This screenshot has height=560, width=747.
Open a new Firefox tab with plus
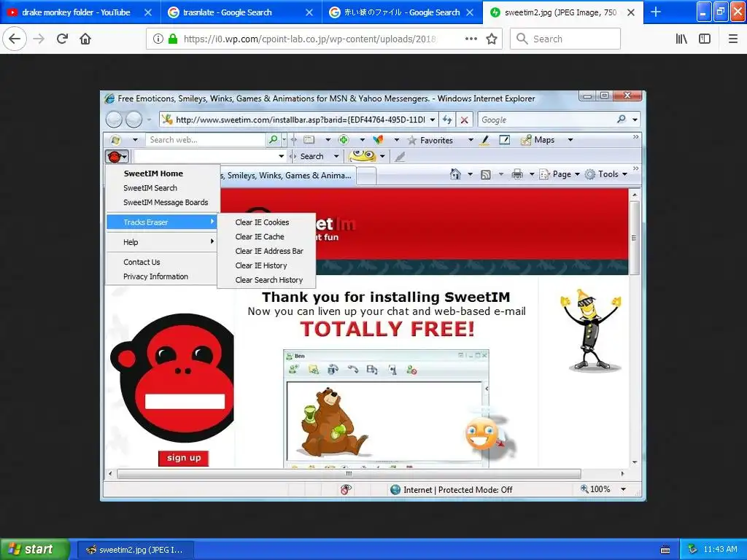pos(656,12)
